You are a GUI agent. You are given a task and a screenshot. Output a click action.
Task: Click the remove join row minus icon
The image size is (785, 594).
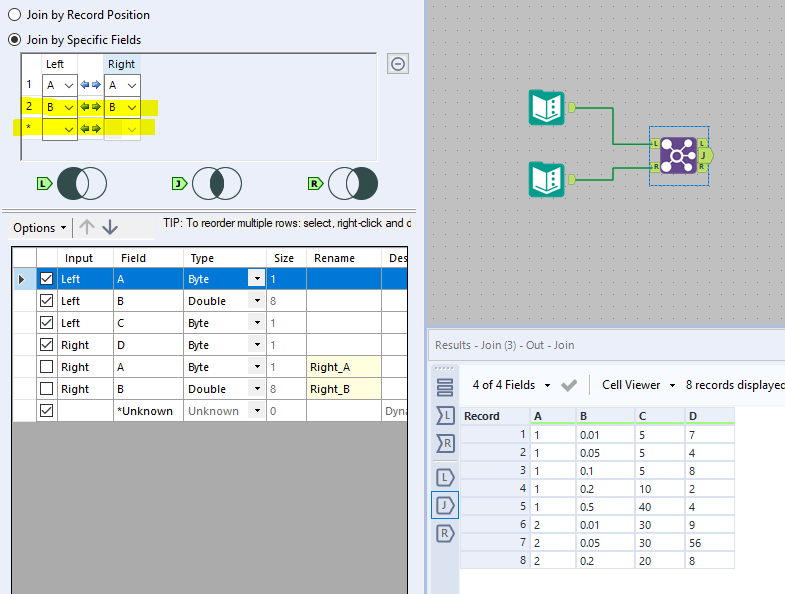(x=397, y=64)
